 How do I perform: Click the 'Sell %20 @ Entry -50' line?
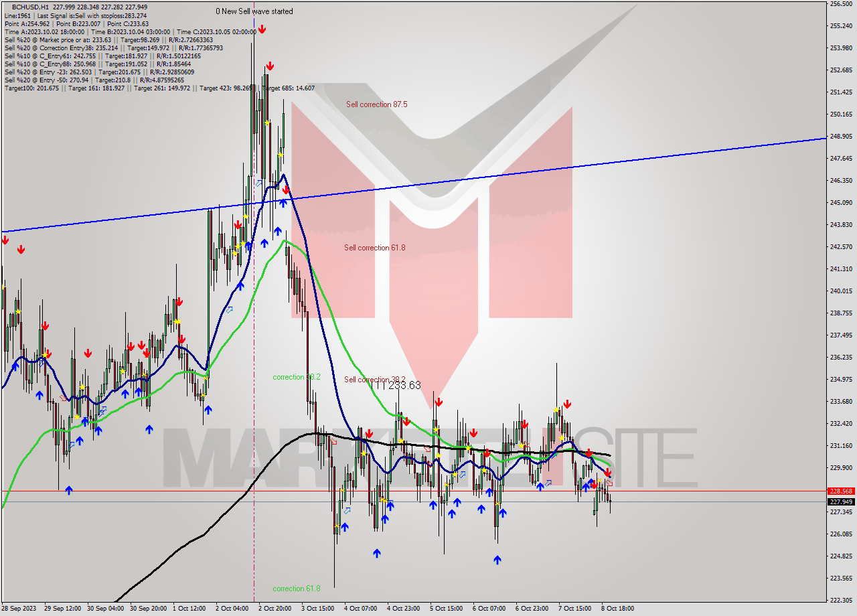coord(94,80)
